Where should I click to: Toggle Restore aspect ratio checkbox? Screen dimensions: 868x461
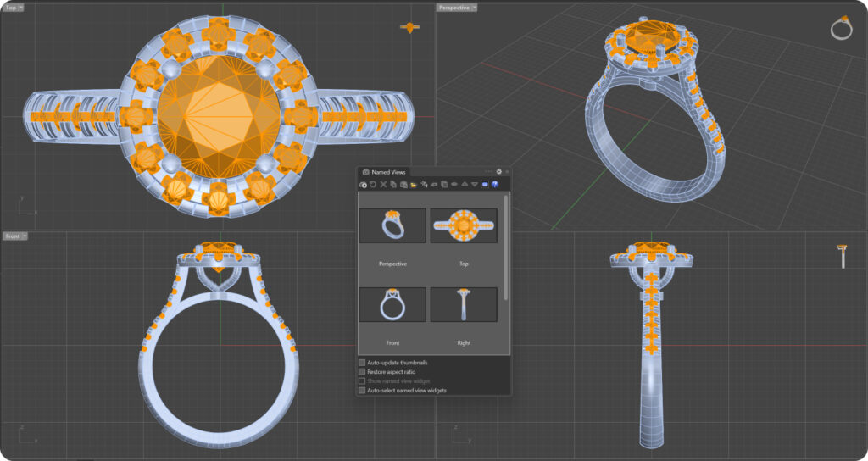363,372
